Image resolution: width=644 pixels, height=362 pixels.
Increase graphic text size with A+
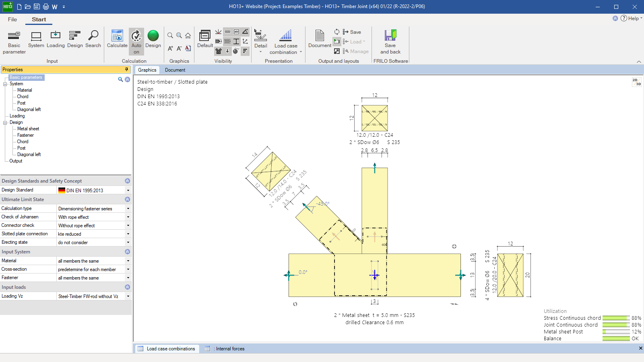[x=170, y=48]
